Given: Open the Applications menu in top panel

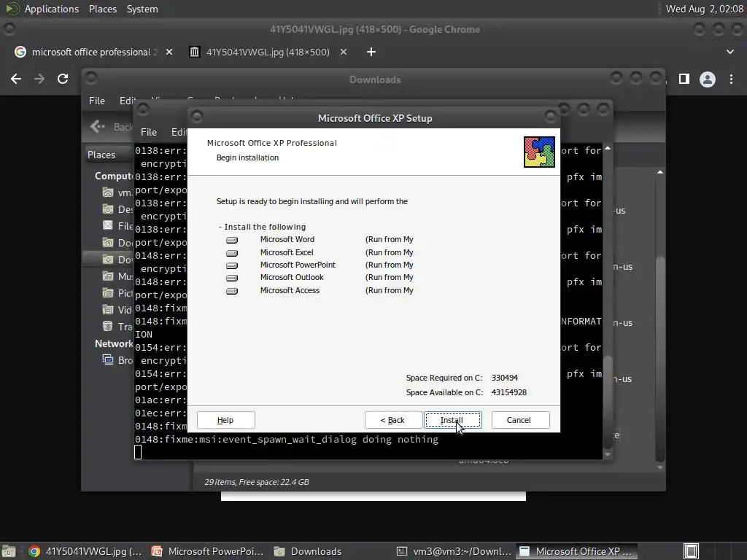Looking at the screenshot, I should (x=52, y=9).
